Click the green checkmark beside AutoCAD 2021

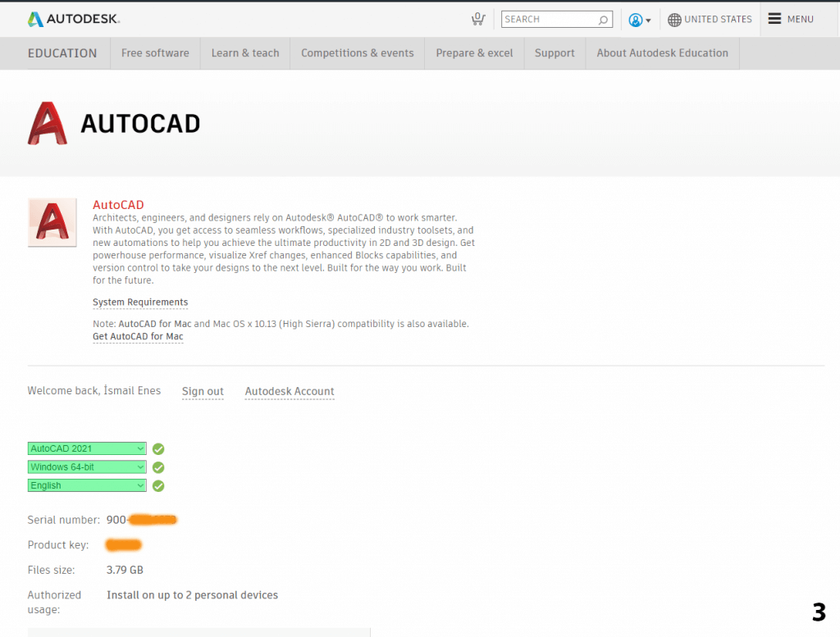pos(157,448)
